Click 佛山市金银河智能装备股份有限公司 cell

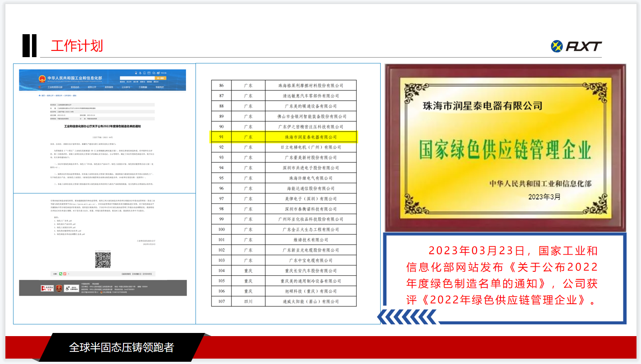pos(310,117)
